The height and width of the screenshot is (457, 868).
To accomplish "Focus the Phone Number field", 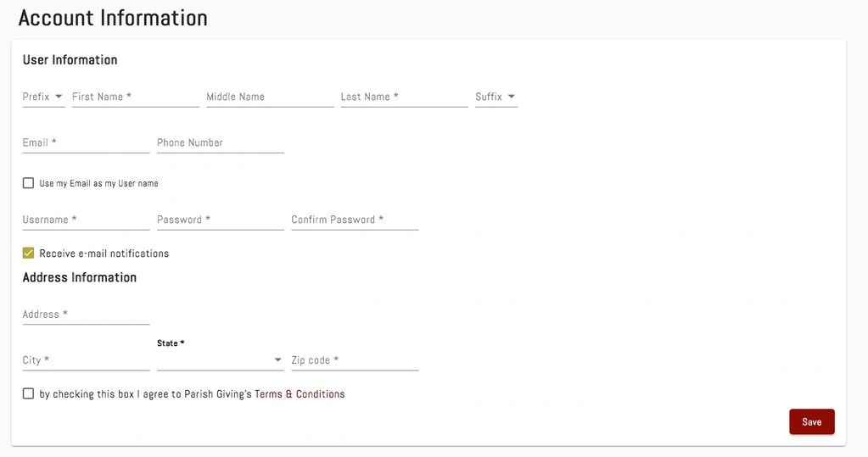I will pyautogui.click(x=220, y=142).
